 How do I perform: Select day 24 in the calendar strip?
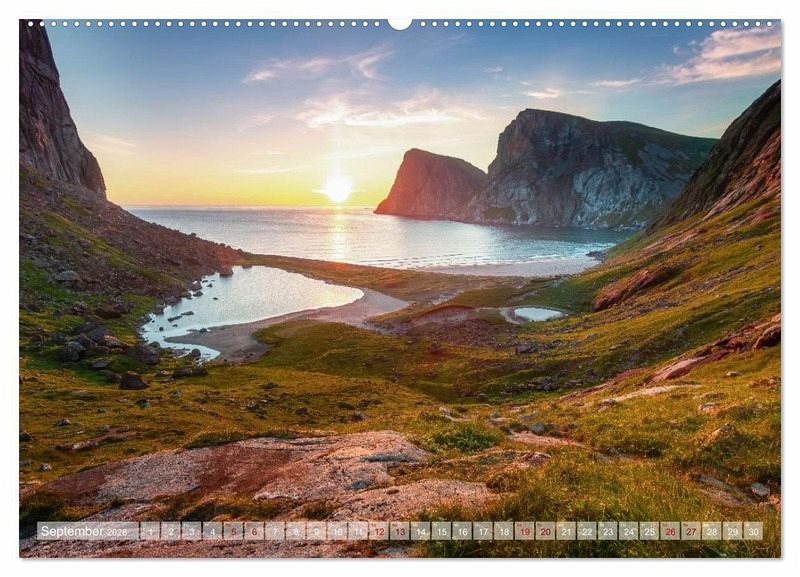coord(629,531)
